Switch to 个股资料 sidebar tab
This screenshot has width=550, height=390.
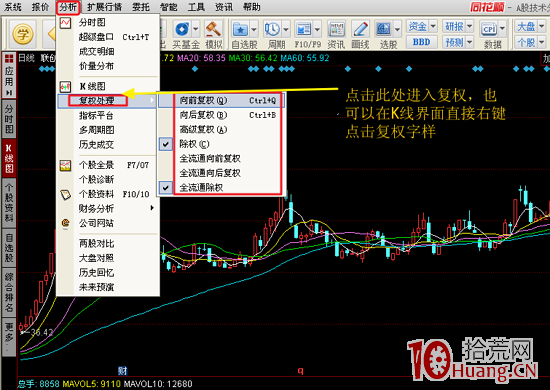[9, 203]
